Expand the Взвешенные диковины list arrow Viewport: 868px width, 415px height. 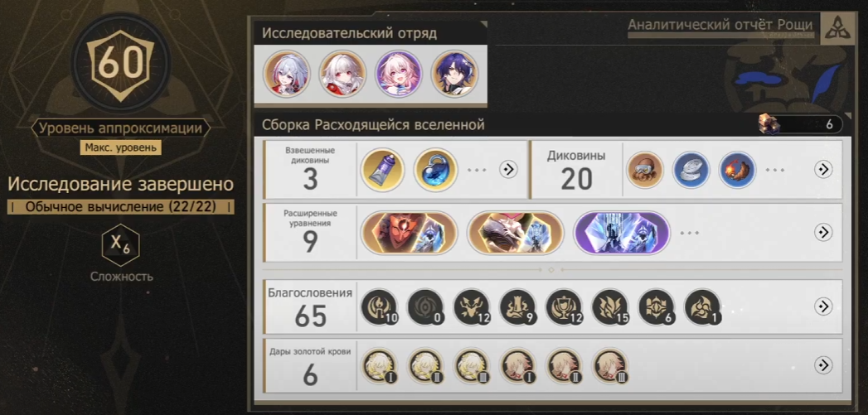(508, 170)
